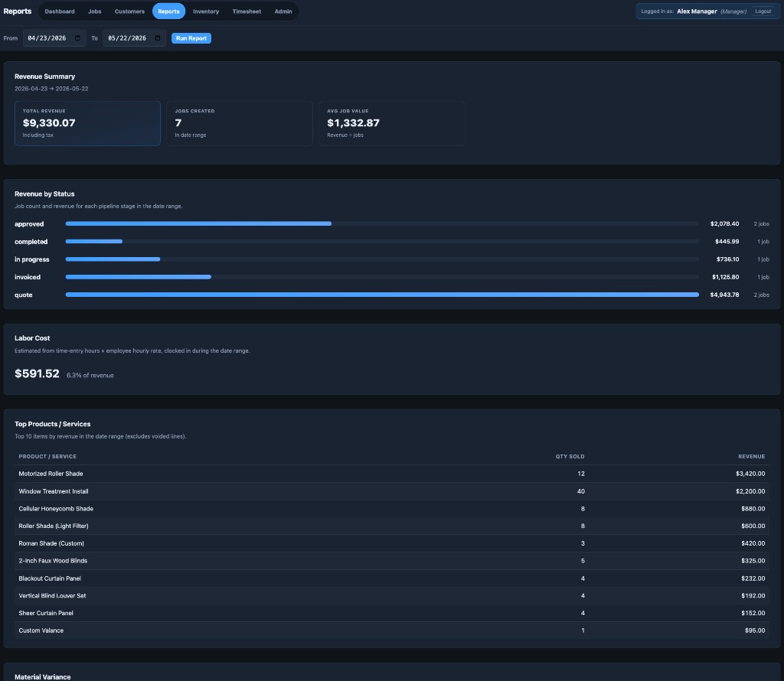This screenshot has height=681, width=784.
Task: Open the Timesheet tab
Action: 247,11
